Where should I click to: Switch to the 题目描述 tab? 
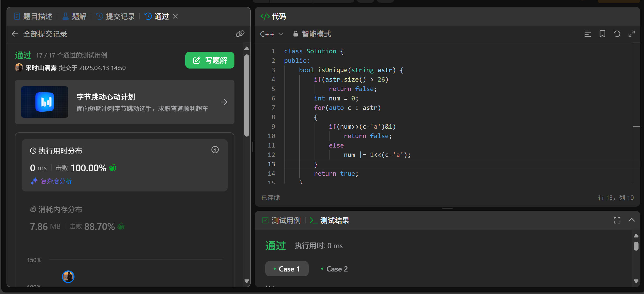click(33, 16)
